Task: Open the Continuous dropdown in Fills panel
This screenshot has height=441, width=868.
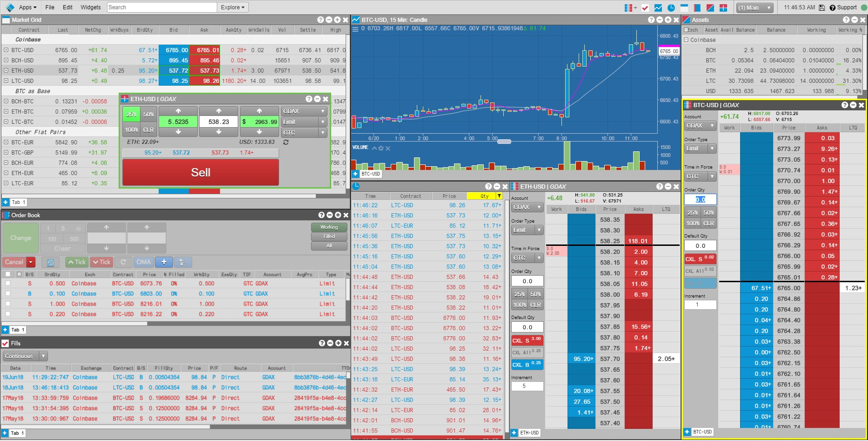Action: (x=25, y=356)
